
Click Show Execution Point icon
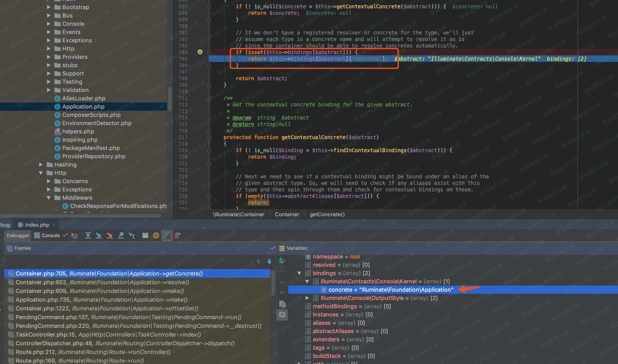75,236
